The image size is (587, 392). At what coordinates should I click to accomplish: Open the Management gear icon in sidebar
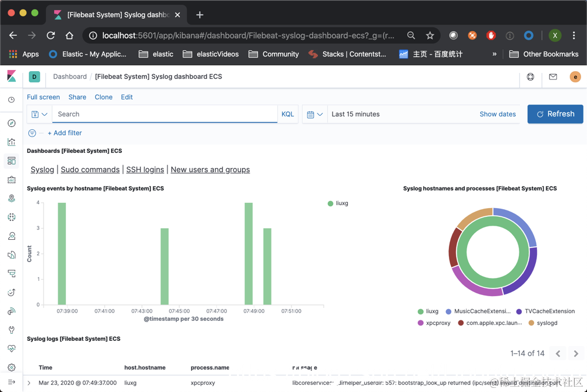12,367
